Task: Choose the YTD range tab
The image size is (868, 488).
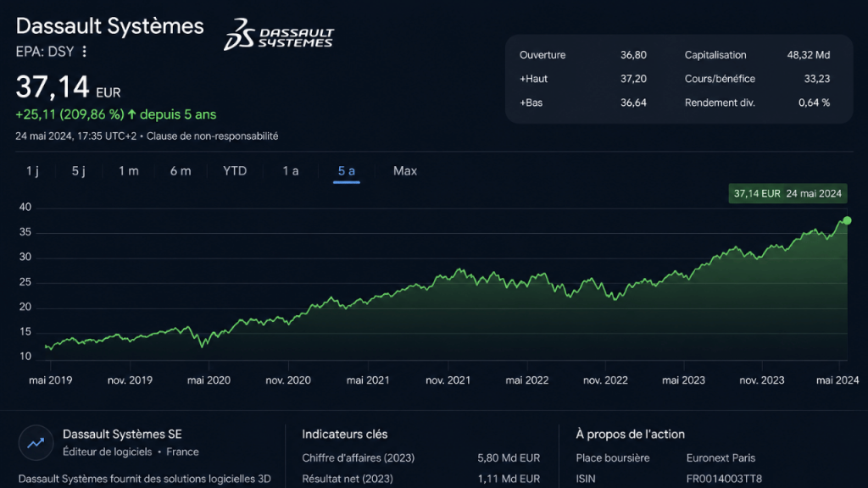Action: pos(235,171)
